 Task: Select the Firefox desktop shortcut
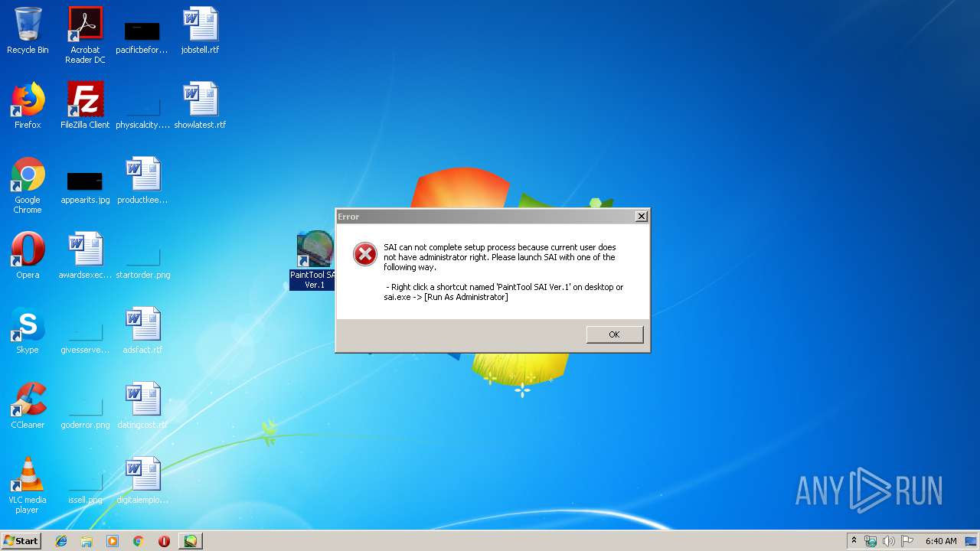(x=28, y=106)
